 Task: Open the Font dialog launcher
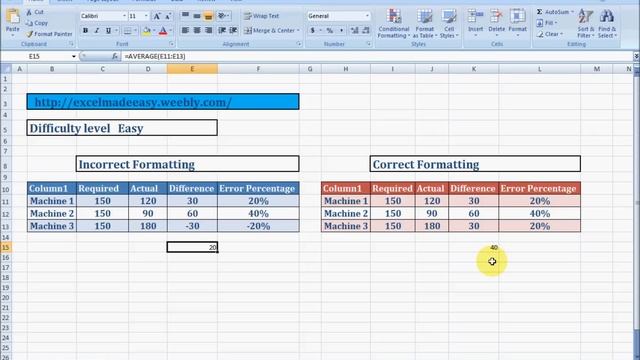[171, 44]
